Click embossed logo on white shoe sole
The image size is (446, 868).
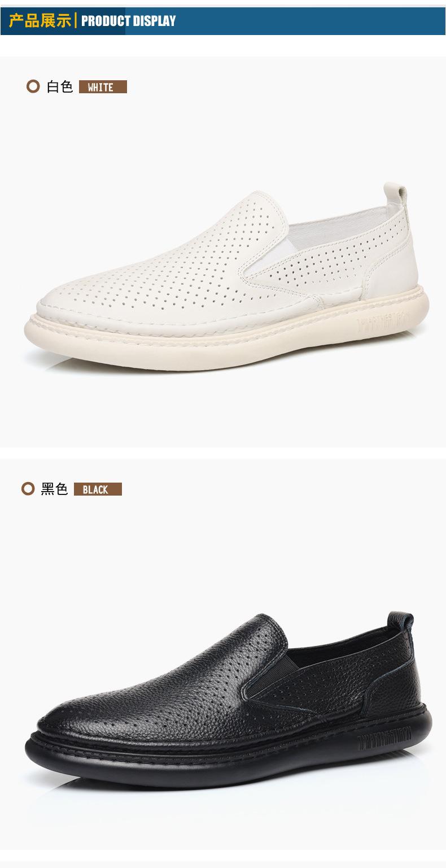382,325
